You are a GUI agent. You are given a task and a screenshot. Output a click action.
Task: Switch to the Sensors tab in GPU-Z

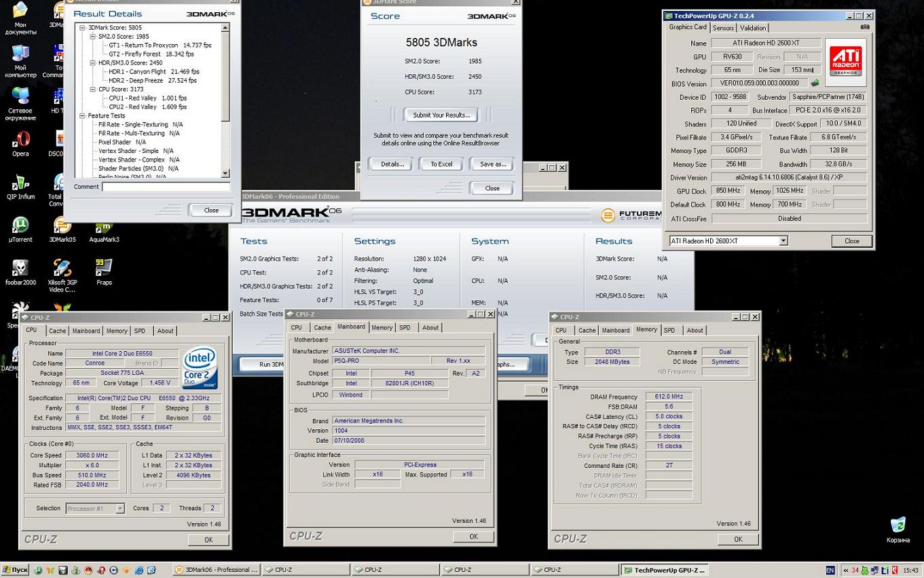click(x=723, y=28)
